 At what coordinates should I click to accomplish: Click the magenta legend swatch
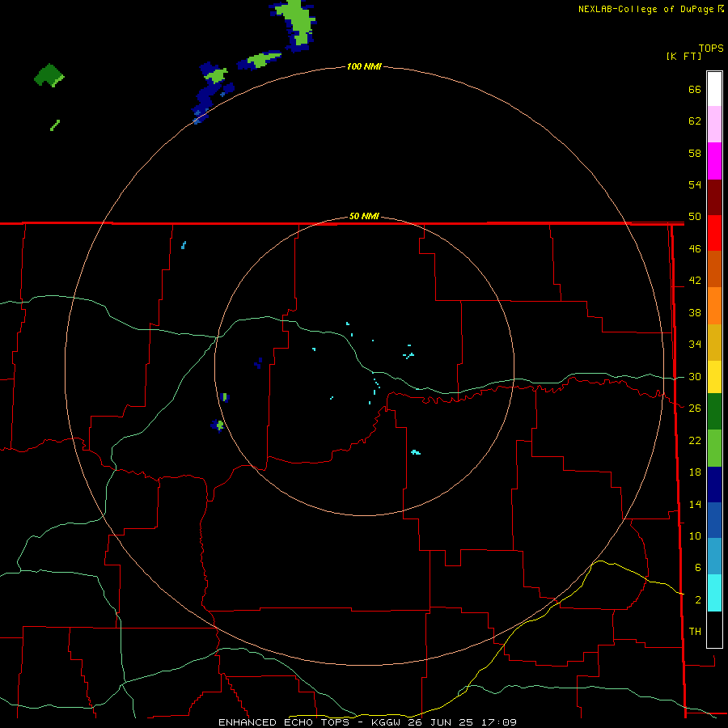click(714, 161)
